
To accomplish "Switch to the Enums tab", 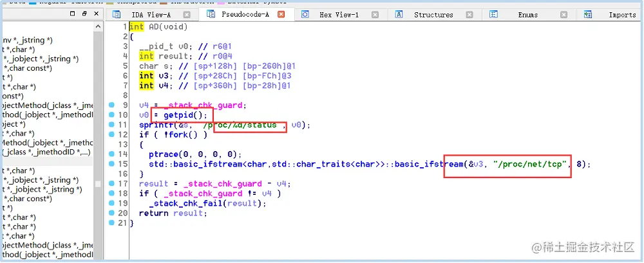I will point(528,15).
